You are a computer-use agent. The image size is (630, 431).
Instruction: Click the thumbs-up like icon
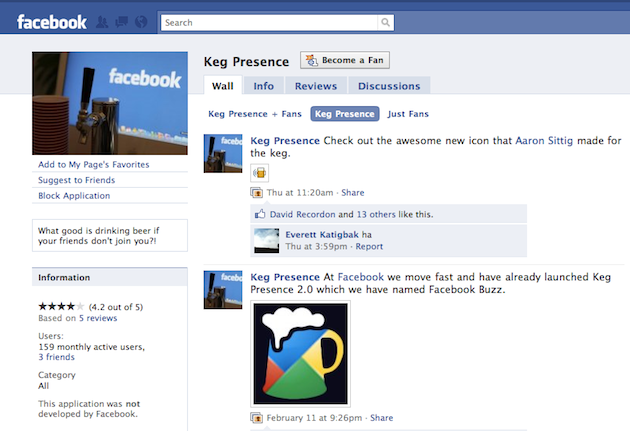click(260, 214)
